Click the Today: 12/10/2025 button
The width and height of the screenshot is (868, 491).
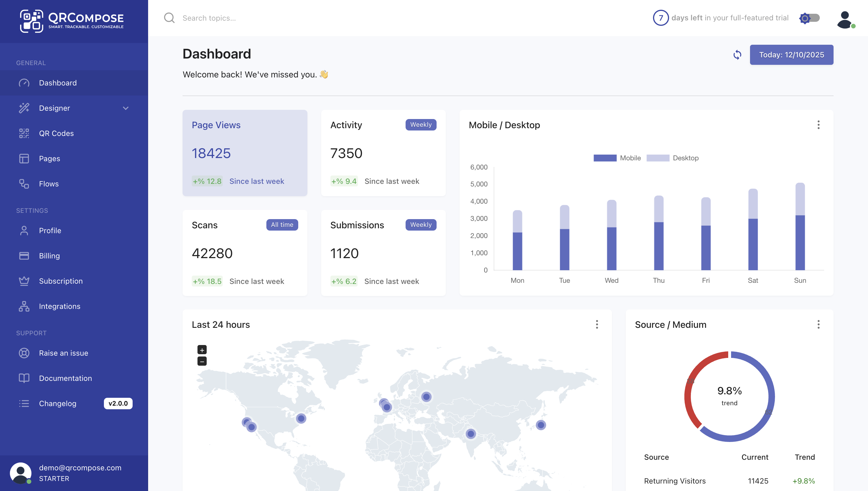791,54
